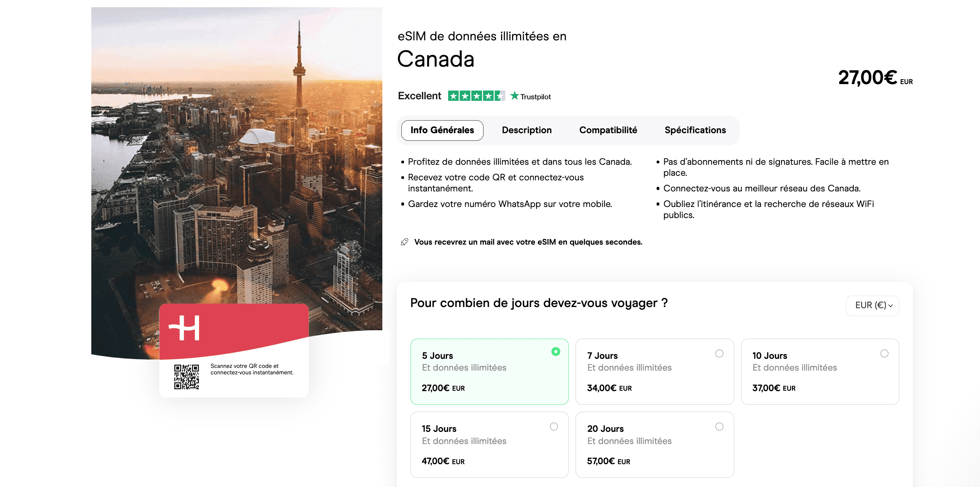Click the Trustpilot star rating
Viewport: 980px width, 487px height.
pos(476,96)
